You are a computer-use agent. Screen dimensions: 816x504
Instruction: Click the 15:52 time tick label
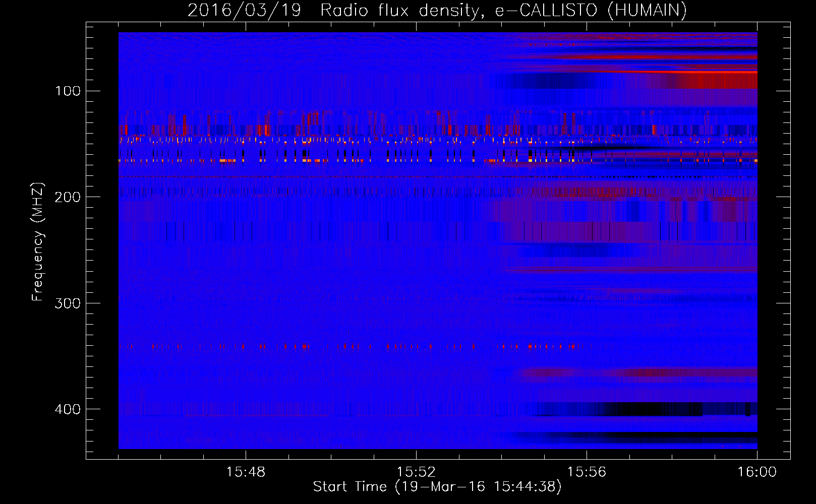tap(416, 472)
